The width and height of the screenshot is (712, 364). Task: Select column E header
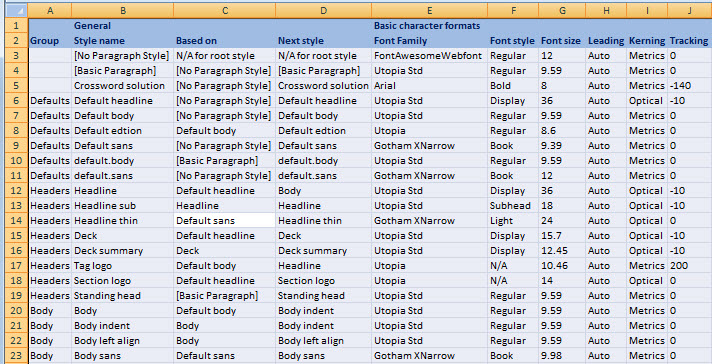429,10
